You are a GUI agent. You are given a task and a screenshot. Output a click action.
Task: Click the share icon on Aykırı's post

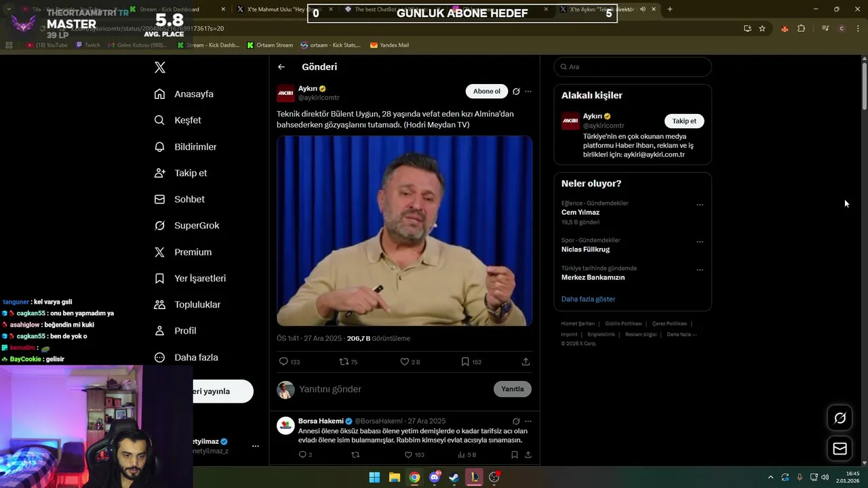(x=526, y=362)
